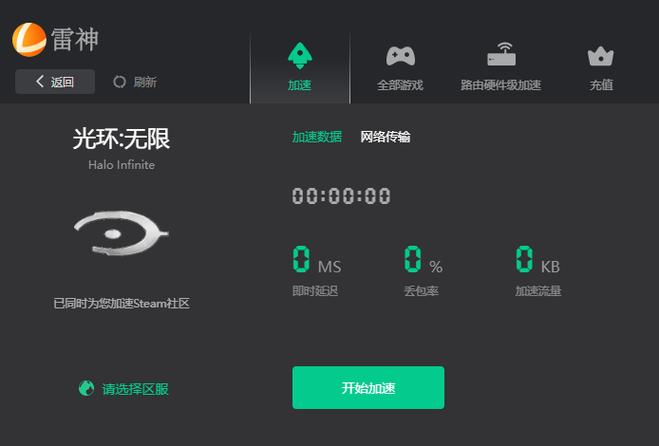Open the 全部游戏 gamepad tab
Screen dimensions: 659x446
pos(400,67)
